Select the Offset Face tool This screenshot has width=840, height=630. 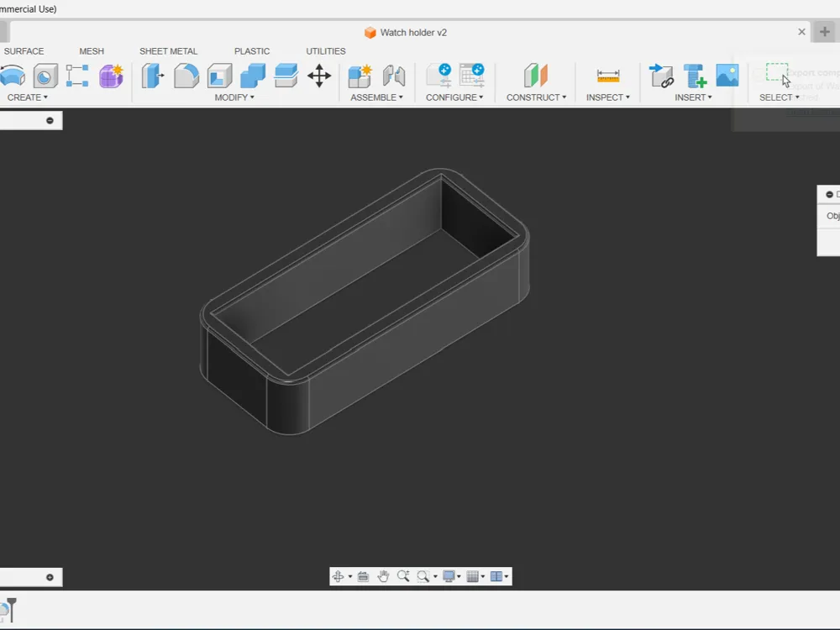pos(286,76)
